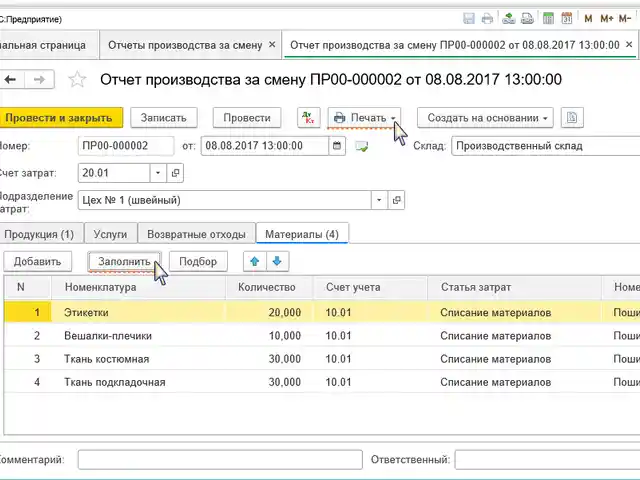Open the calendar picker in the date field

(x=337, y=146)
